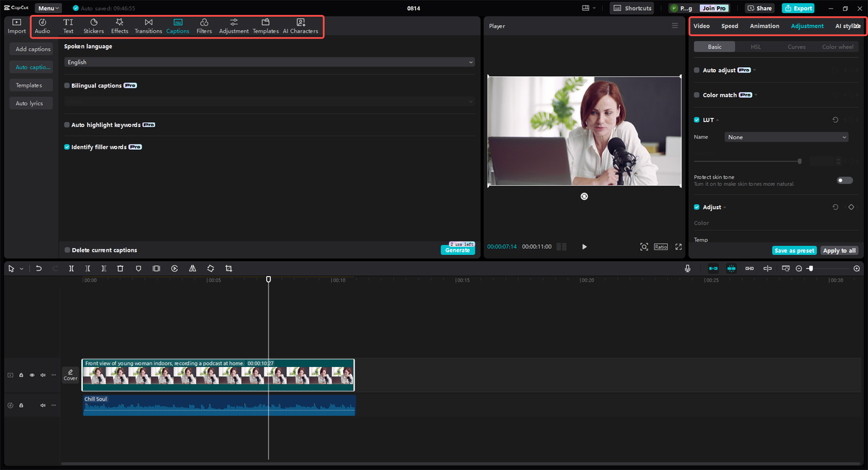The image size is (868, 470).
Task: Add a marker with the shield icon
Action: click(x=138, y=269)
